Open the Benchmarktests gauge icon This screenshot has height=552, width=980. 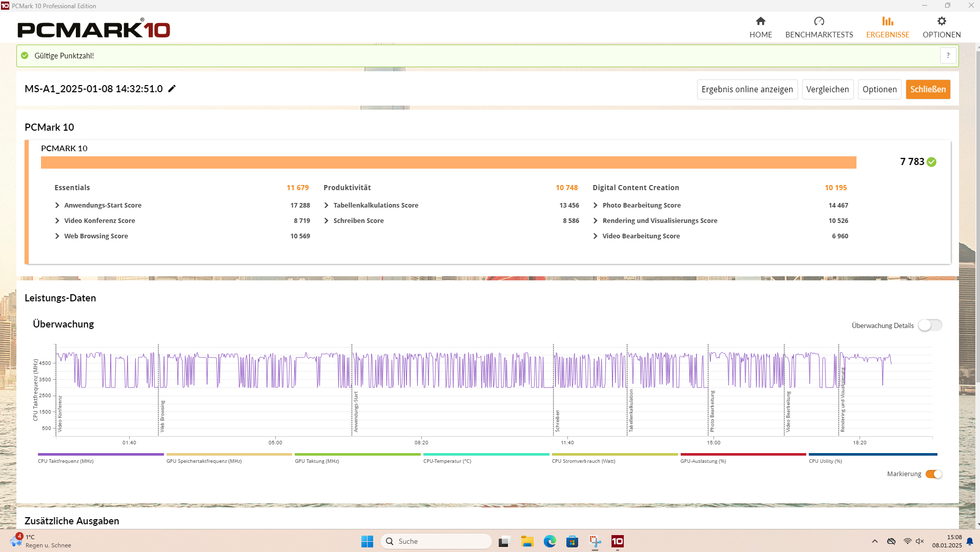[x=819, y=21]
